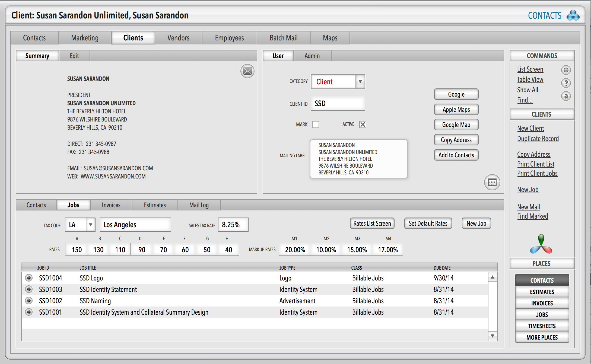Switch to the Invoices tab
Screen dimensions: 591x364
coord(111,205)
